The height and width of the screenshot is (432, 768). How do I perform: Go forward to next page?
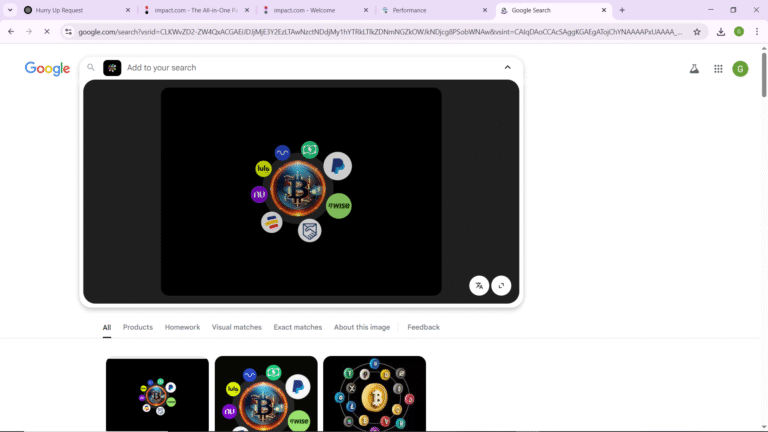point(29,32)
